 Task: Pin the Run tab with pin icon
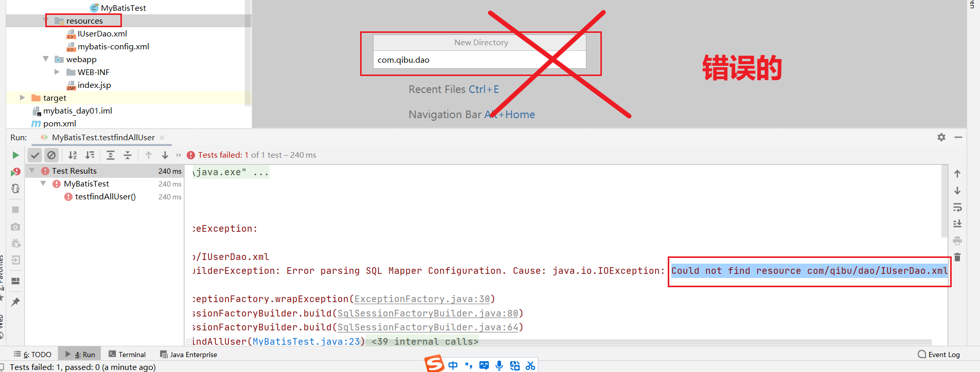point(15,302)
